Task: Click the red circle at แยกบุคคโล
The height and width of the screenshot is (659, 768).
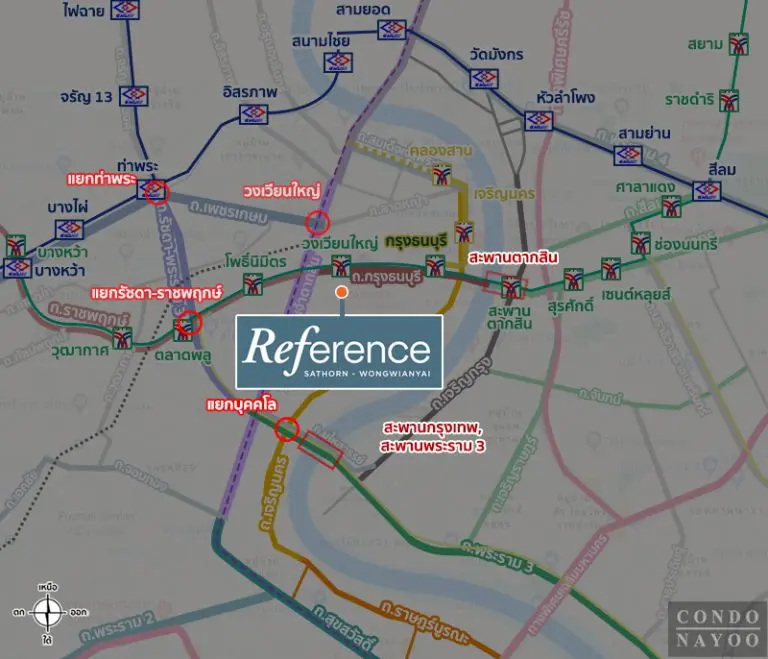Action: 287,429
